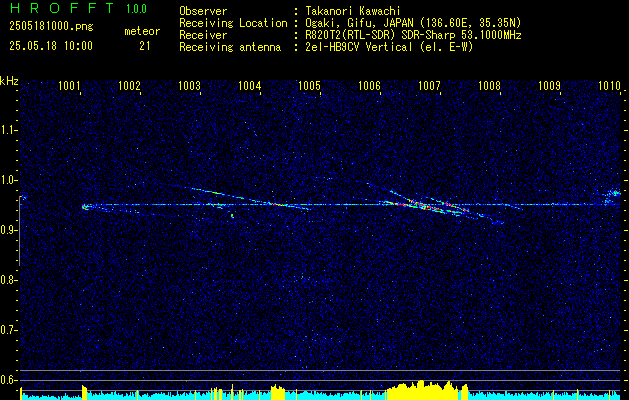This screenshot has height=400, width=629.
Task: Click the gray vertical range bar beside 0.9
Action: click(19, 231)
